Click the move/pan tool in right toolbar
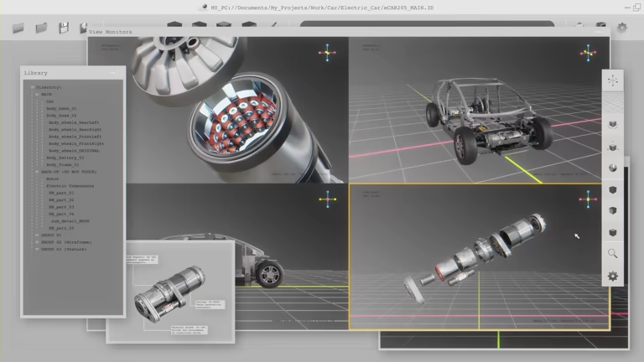The image size is (644, 362). 613,81
